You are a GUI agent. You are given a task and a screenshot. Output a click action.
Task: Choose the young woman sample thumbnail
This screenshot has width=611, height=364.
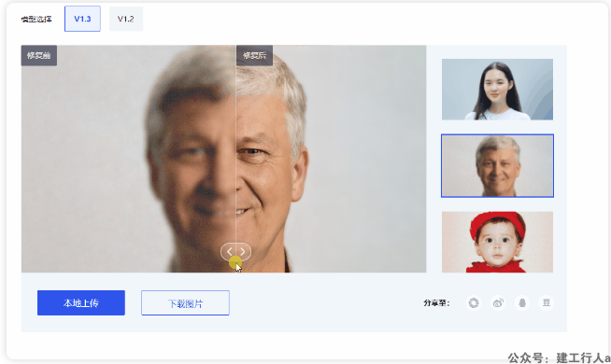tap(497, 90)
